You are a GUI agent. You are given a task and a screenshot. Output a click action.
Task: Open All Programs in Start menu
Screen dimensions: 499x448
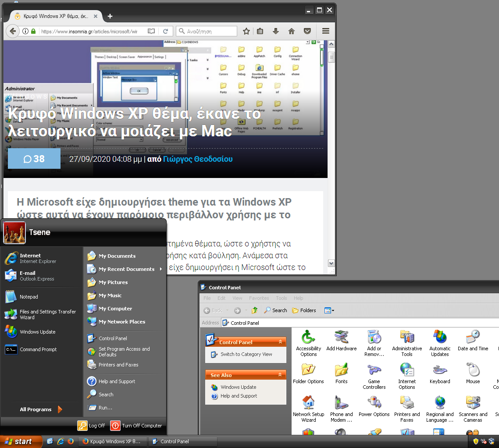click(41, 409)
